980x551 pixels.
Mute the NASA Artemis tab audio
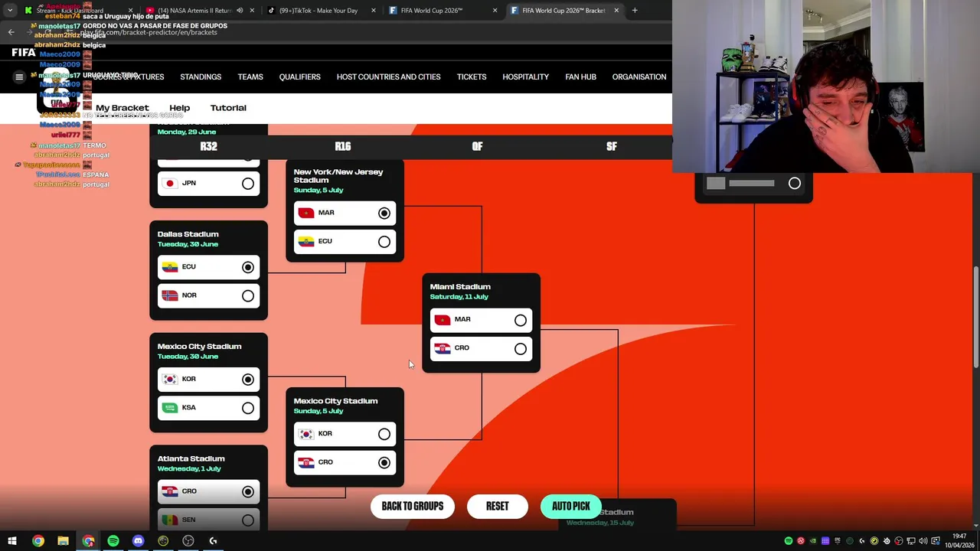click(240, 11)
